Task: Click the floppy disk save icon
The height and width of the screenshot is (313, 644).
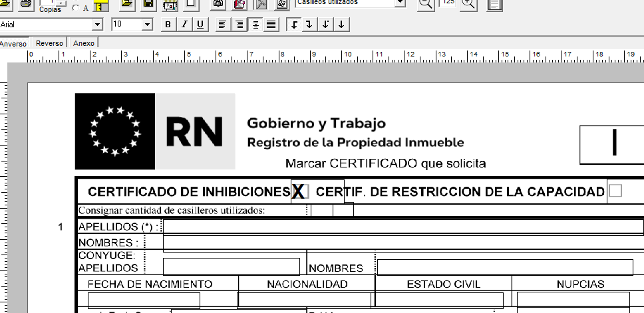Action: coord(149,4)
